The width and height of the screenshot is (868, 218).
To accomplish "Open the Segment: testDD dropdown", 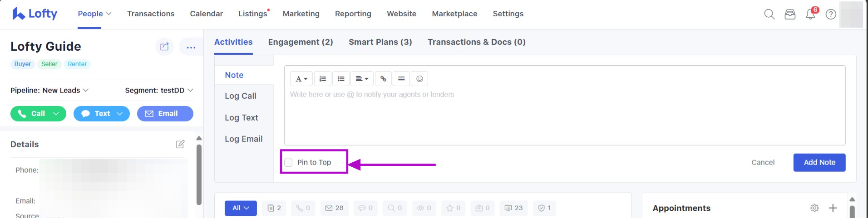I will 159,90.
